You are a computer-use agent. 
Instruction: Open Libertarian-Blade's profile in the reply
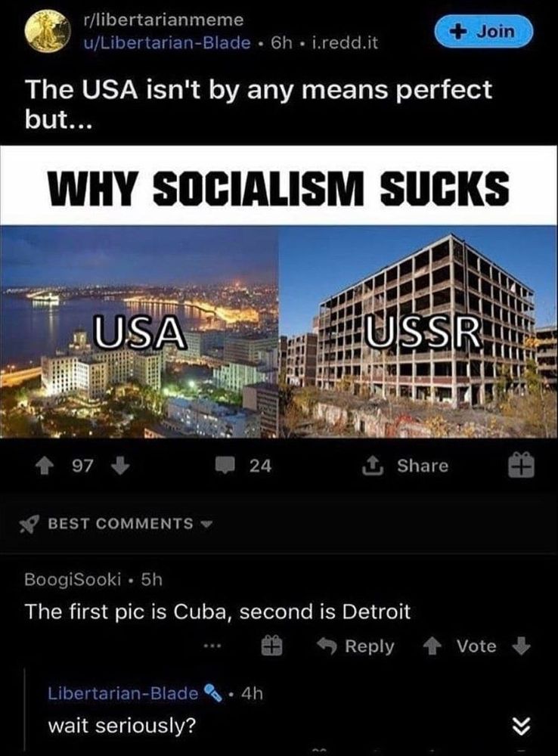(123, 692)
